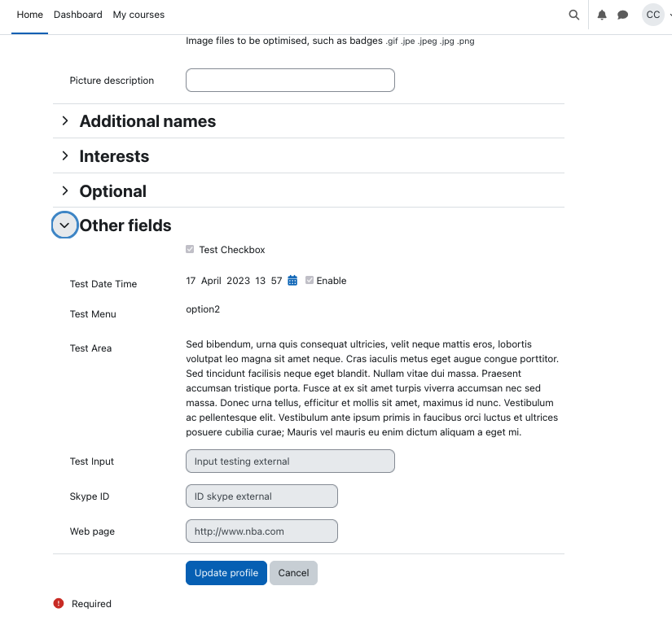Open the Dashboard tab

point(78,15)
